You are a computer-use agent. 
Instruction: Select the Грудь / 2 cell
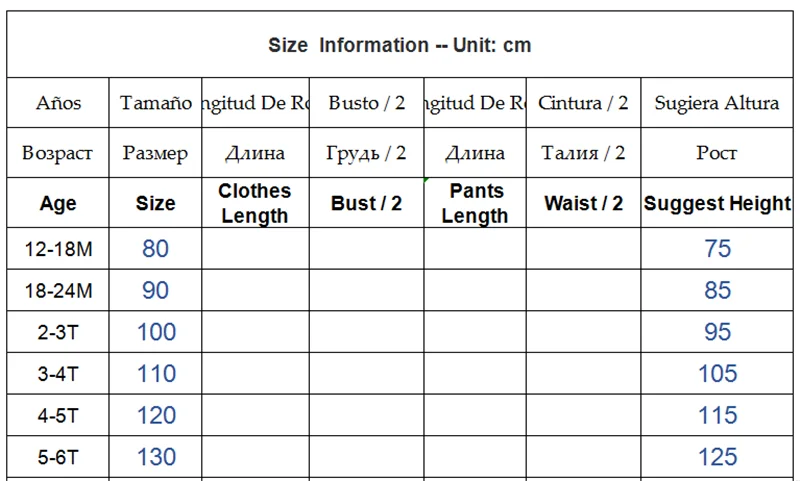click(x=366, y=153)
